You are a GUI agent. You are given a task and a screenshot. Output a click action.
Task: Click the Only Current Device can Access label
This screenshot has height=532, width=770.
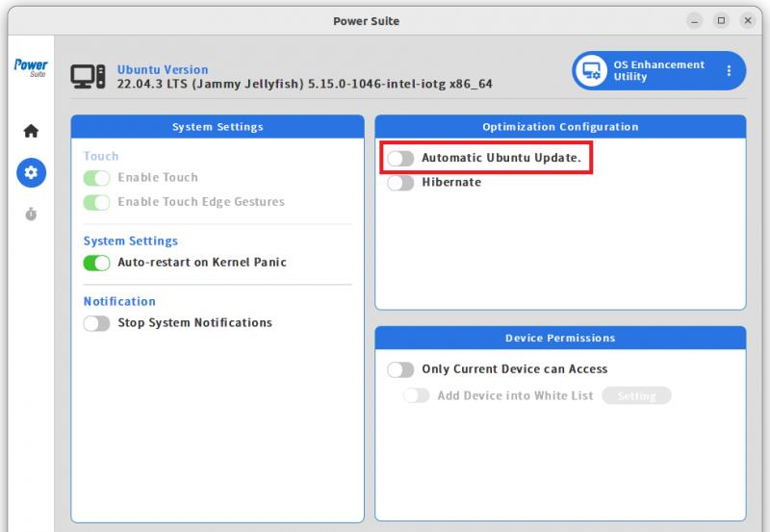pos(515,369)
